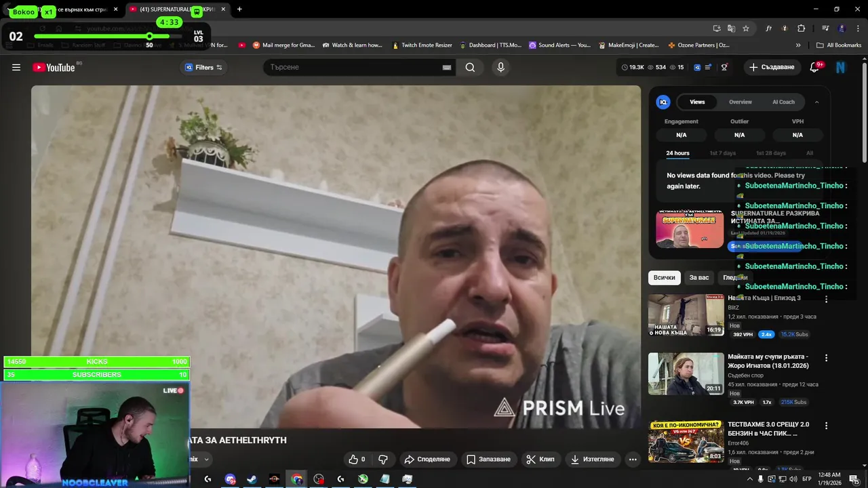Viewport: 868px width, 488px height.
Task: Open the f? font extension icon
Action: (x=768, y=28)
